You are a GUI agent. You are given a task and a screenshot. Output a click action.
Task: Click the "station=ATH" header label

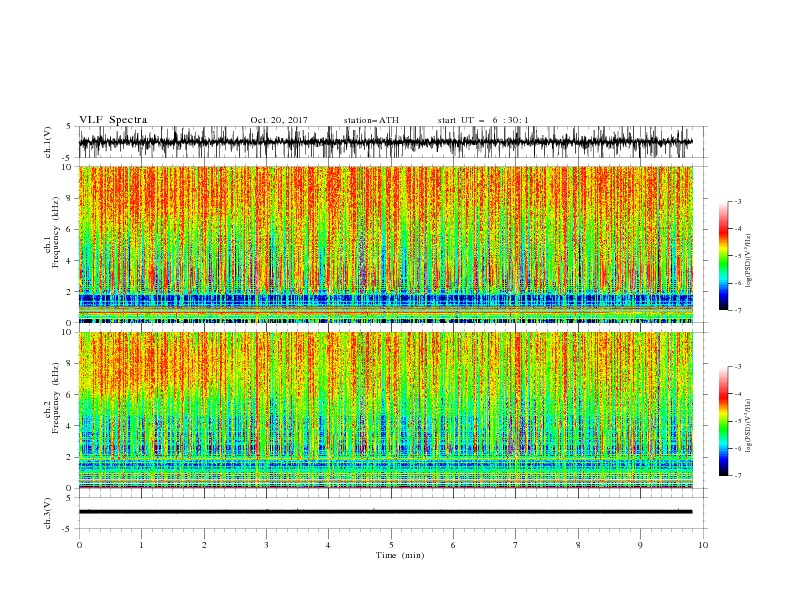tap(371, 120)
